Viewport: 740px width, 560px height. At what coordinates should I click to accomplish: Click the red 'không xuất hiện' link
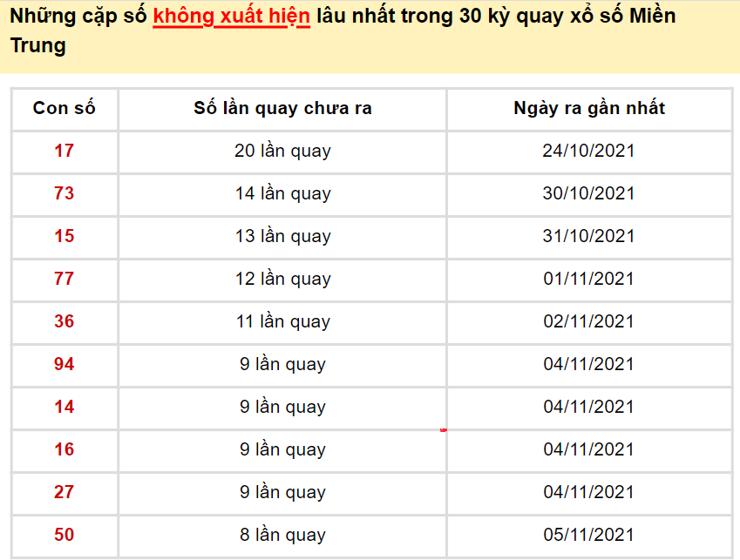(x=231, y=17)
